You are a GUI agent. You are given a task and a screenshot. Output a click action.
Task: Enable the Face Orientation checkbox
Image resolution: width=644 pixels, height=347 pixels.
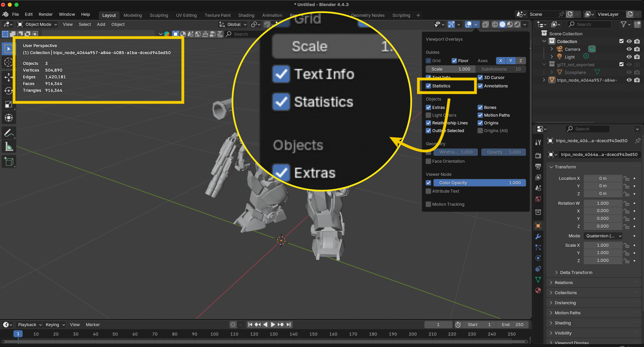click(x=429, y=161)
